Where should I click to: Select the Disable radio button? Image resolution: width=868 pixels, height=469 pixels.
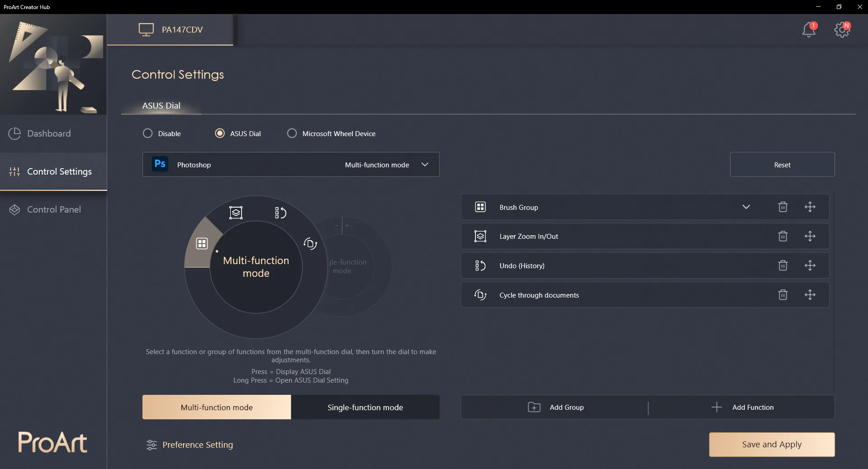coord(147,133)
